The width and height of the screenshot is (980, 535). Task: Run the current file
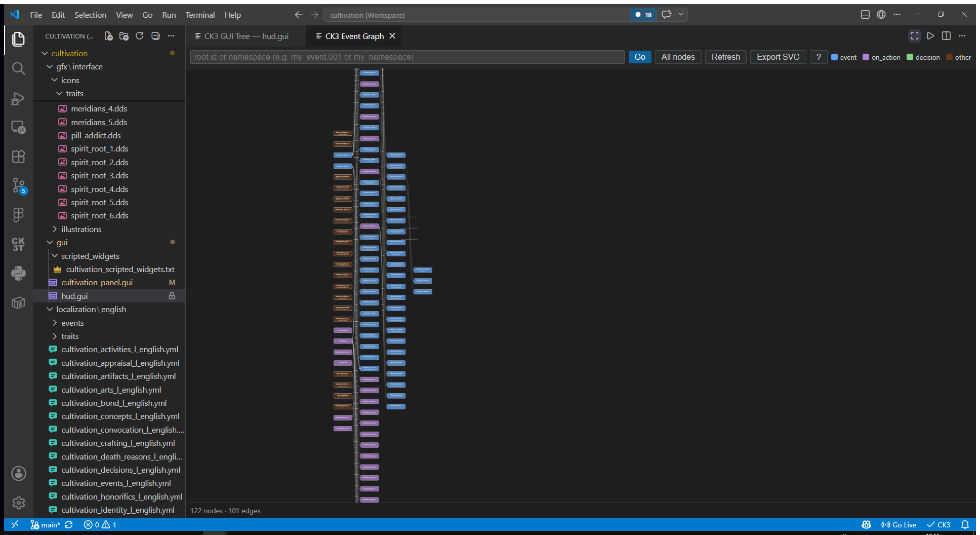[930, 36]
